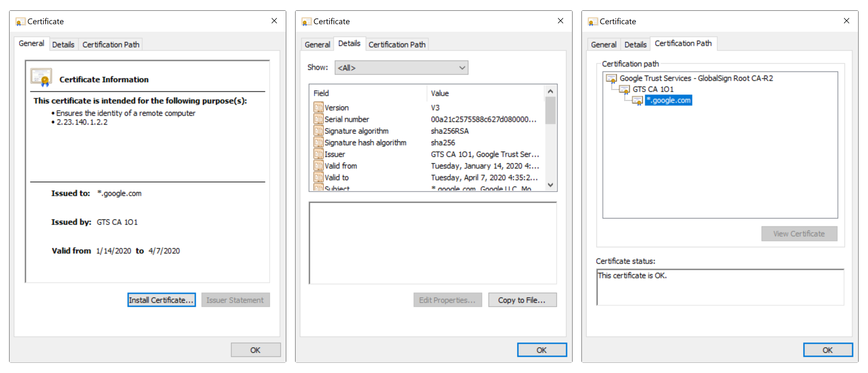
Task: Click the Serial number field icon
Action: point(318,119)
